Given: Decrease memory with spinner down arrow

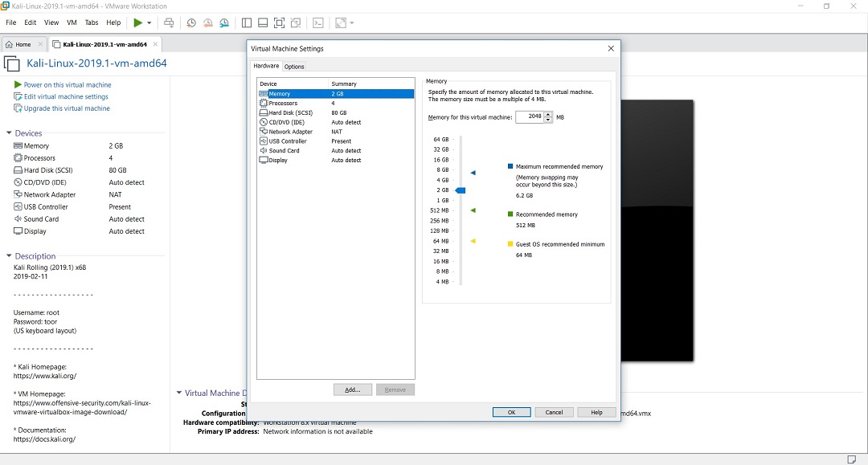Looking at the screenshot, I should (x=548, y=120).
